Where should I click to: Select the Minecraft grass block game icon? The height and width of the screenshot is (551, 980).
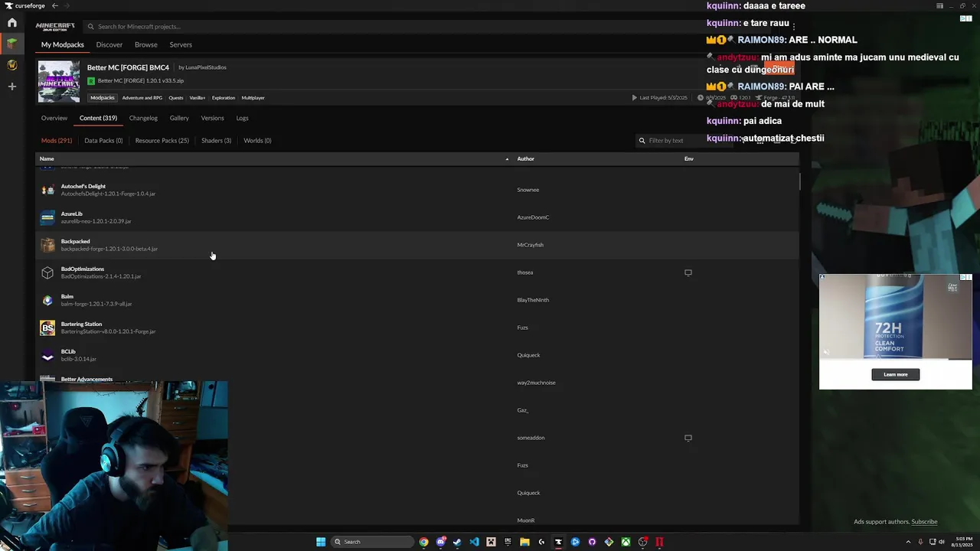coord(12,44)
